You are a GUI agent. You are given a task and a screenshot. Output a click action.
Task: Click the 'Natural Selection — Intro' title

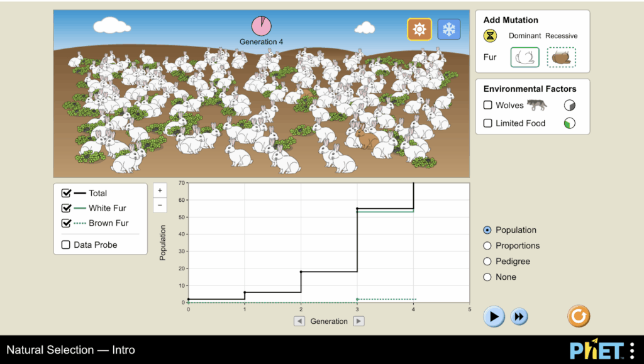click(x=70, y=350)
